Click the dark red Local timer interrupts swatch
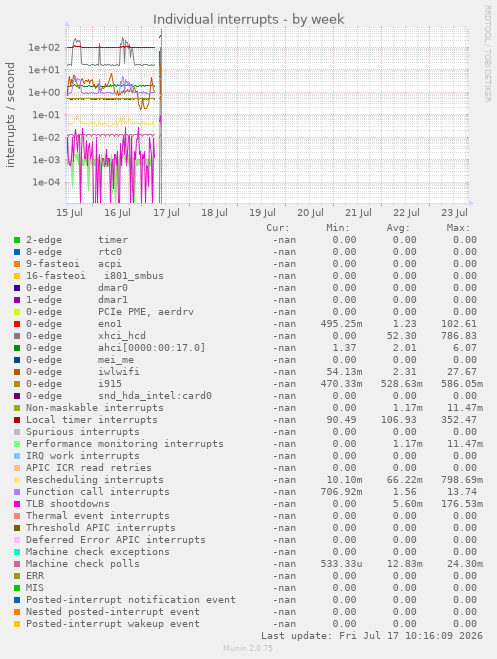 17,420
